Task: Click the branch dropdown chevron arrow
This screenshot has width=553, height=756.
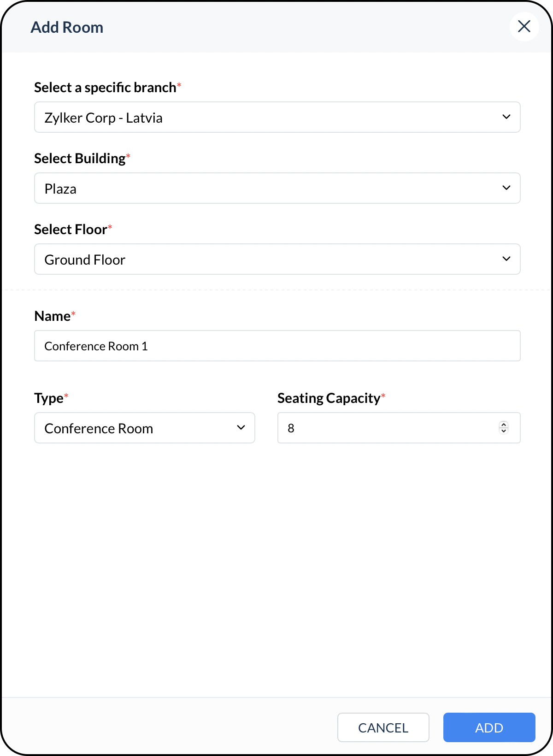Action: coord(506,117)
